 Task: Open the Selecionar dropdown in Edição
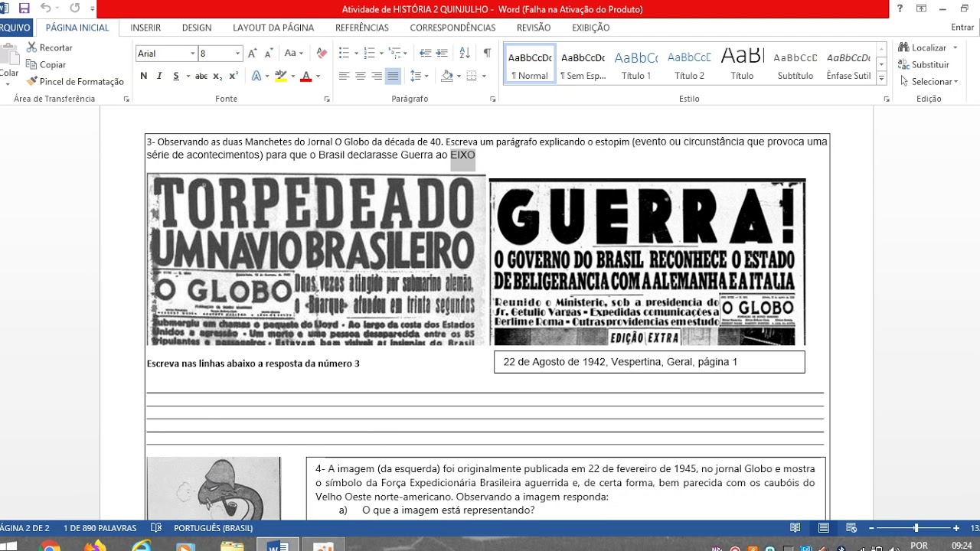click(x=930, y=81)
